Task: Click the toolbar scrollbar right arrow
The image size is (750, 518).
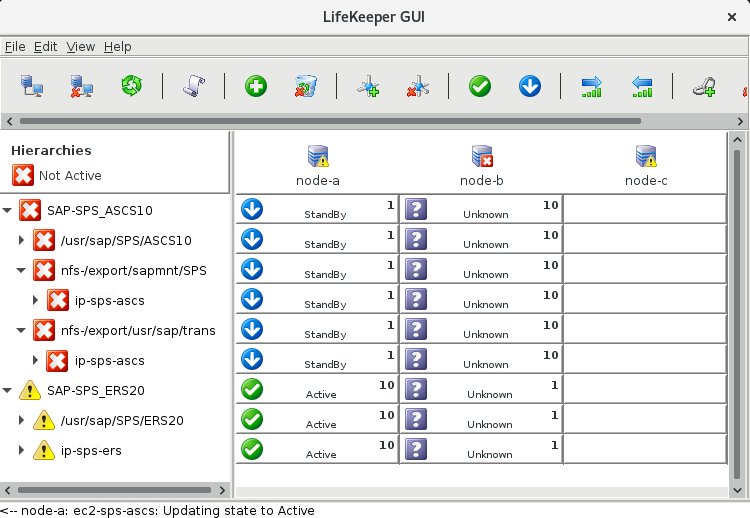Action: (x=740, y=121)
